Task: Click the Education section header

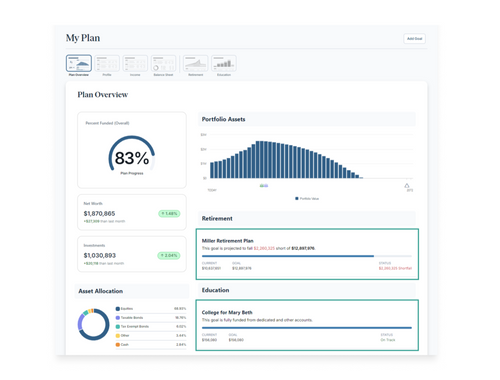Action: coord(307,290)
